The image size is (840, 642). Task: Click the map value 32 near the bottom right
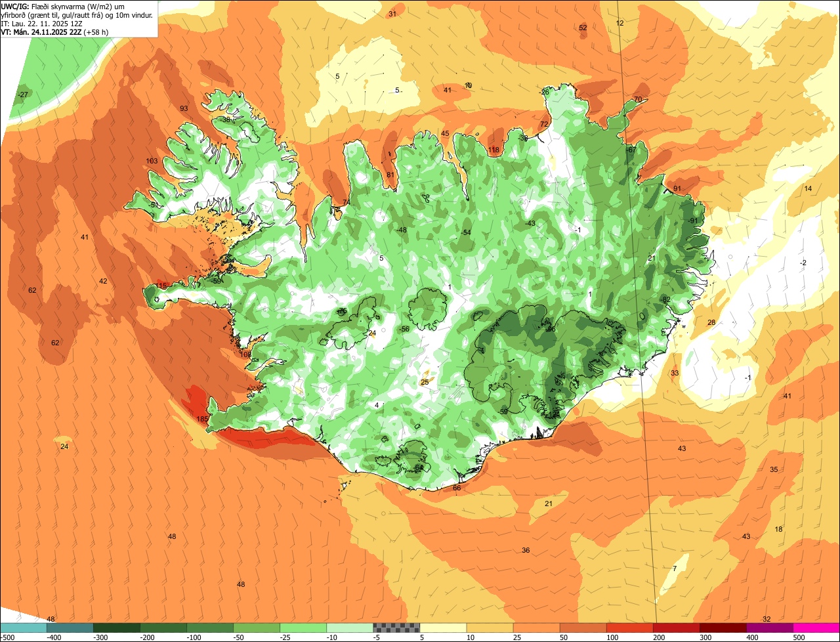(766, 619)
